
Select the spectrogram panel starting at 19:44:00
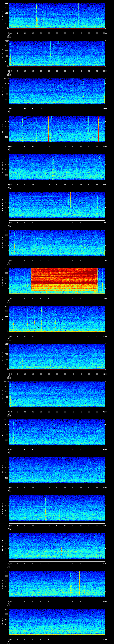[57, 508]
